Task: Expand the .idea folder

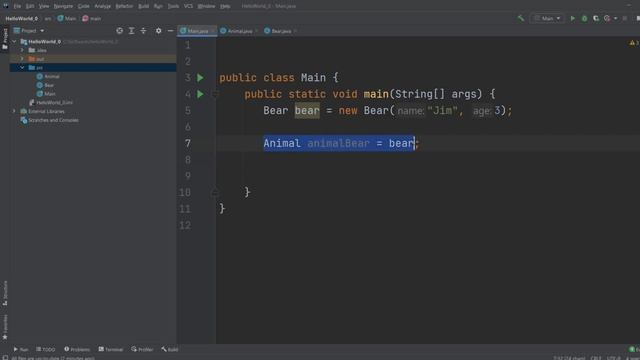Action: 22,50
